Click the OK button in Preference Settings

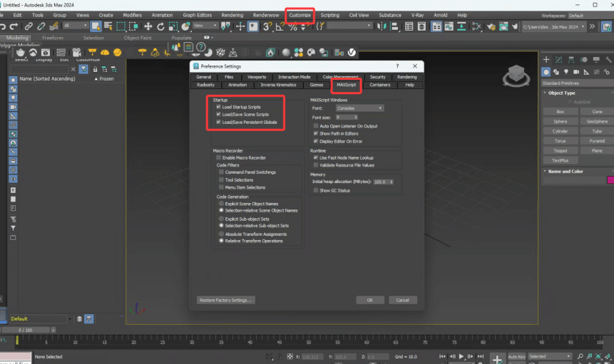pos(369,301)
